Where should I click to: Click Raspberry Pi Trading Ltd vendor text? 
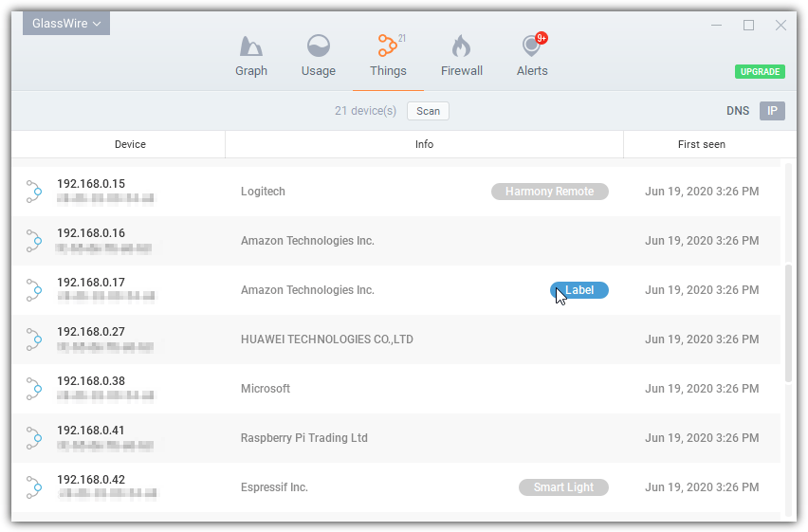pyautogui.click(x=304, y=438)
